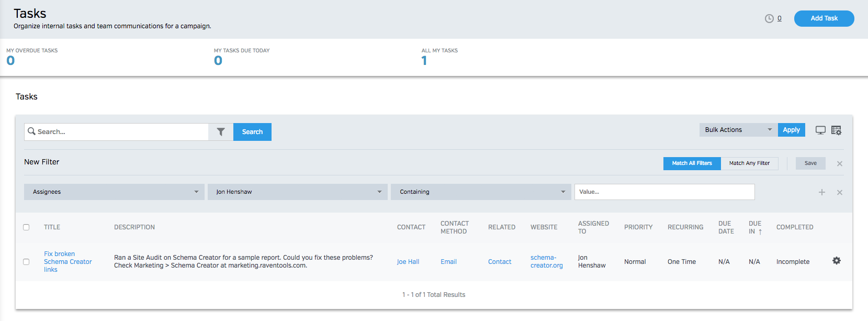
Task: Remove the Assignees filter row
Action: [x=839, y=192]
